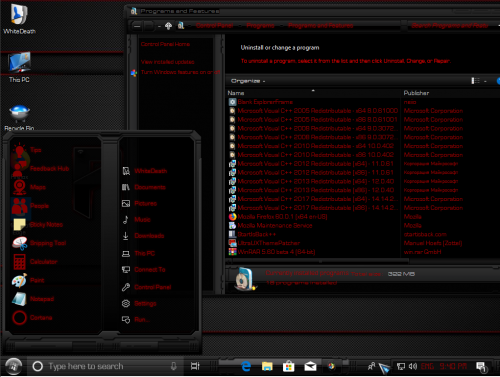500x377 pixels.
Task: Open the Organize dropdown menu
Action: (248, 81)
